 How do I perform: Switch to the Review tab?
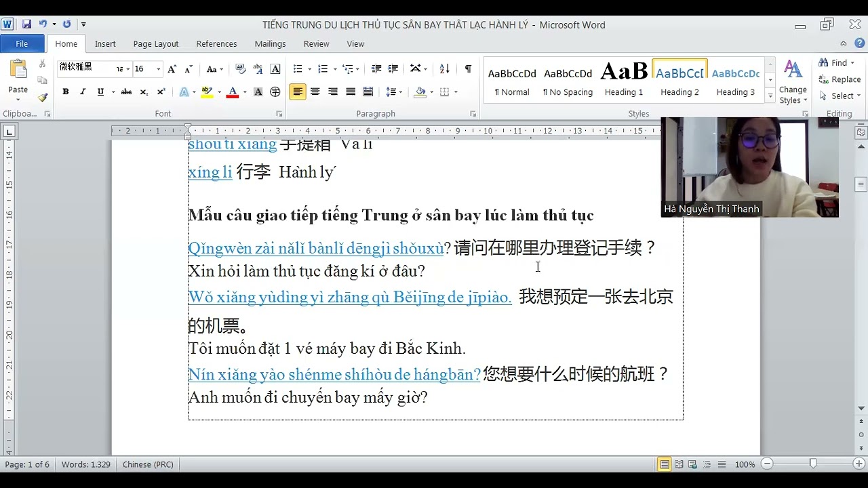pyautogui.click(x=316, y=44)
